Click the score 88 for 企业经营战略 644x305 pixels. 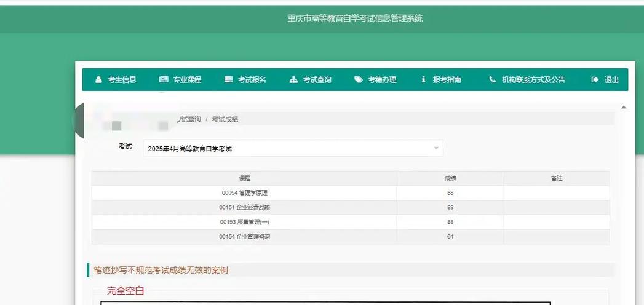(450, 208)
